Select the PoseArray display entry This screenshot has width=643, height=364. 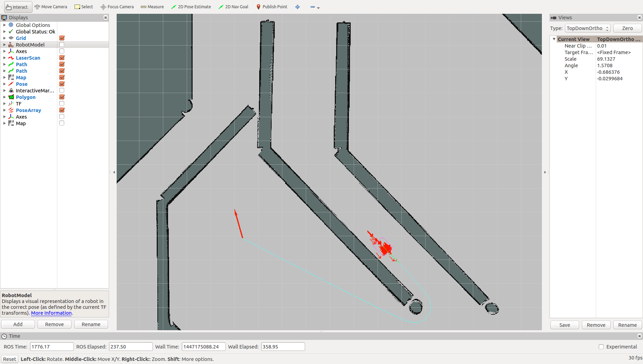tap(28, 110)
